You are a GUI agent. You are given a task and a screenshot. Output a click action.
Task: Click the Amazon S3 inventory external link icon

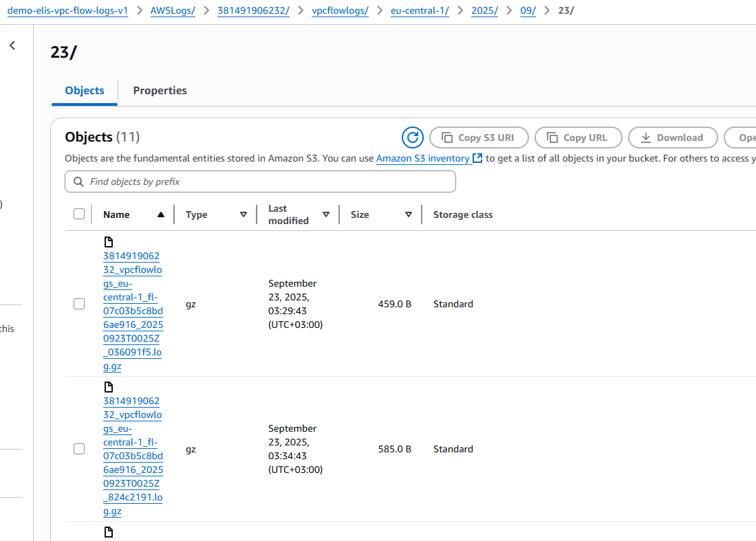[x=477, y=158]
